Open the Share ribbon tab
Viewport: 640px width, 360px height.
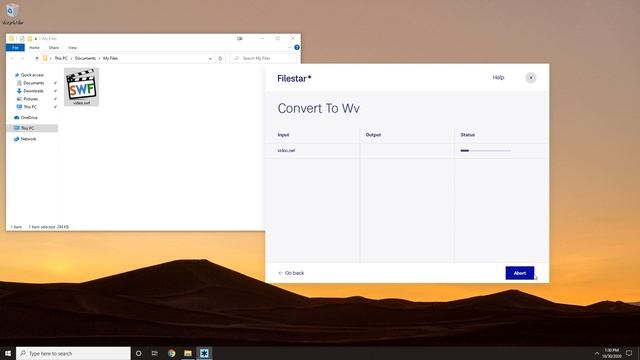point(53,48)
